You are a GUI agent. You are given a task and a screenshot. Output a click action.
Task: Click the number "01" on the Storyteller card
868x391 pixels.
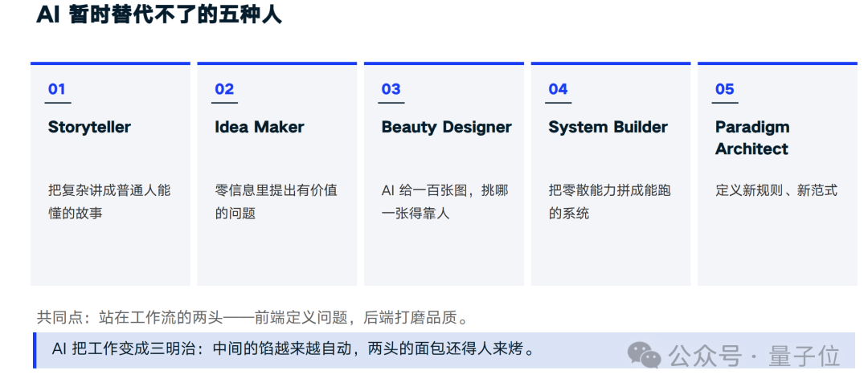tap(56, 89)
